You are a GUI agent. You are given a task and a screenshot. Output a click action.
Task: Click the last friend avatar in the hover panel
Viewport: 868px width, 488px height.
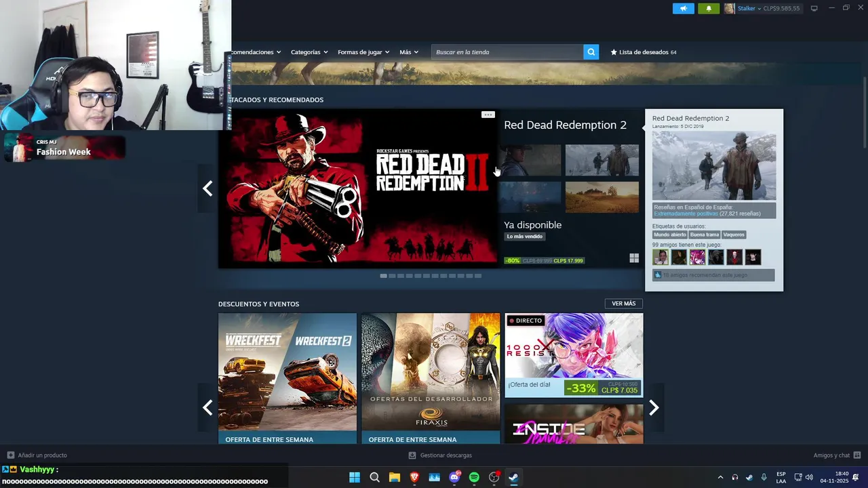pos(753,257)
